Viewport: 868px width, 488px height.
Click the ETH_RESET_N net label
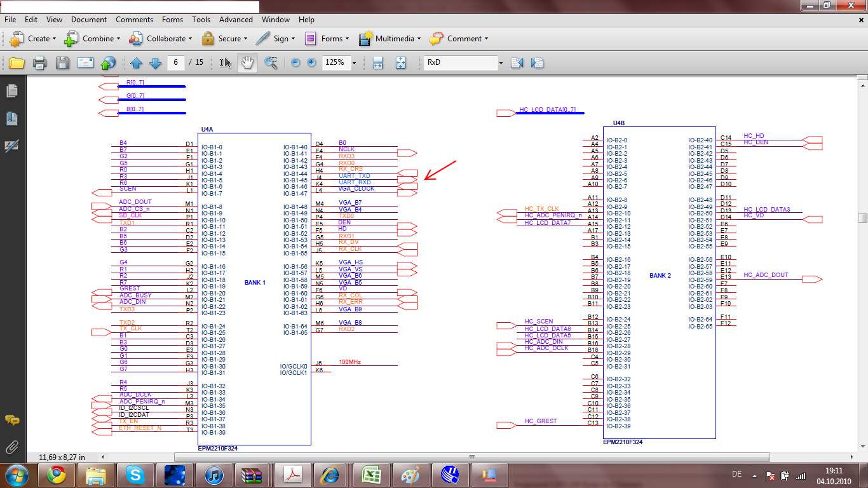click(140, 428)
